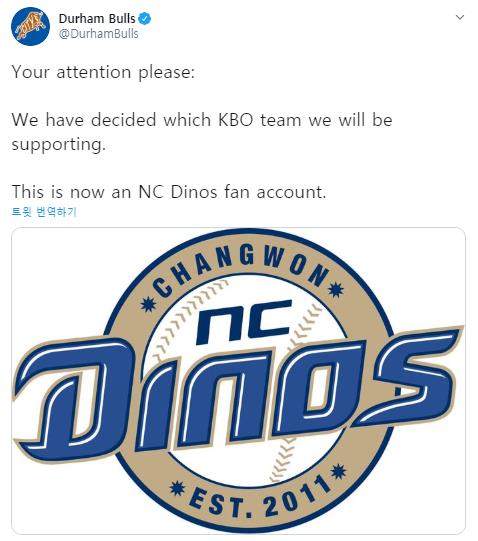Click the star left of EST.

tap(178, 488)
